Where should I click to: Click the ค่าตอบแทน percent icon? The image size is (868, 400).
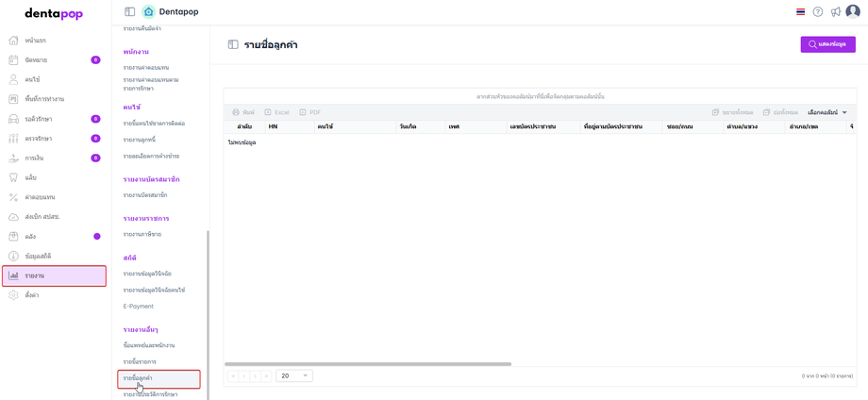click(14, 197)
